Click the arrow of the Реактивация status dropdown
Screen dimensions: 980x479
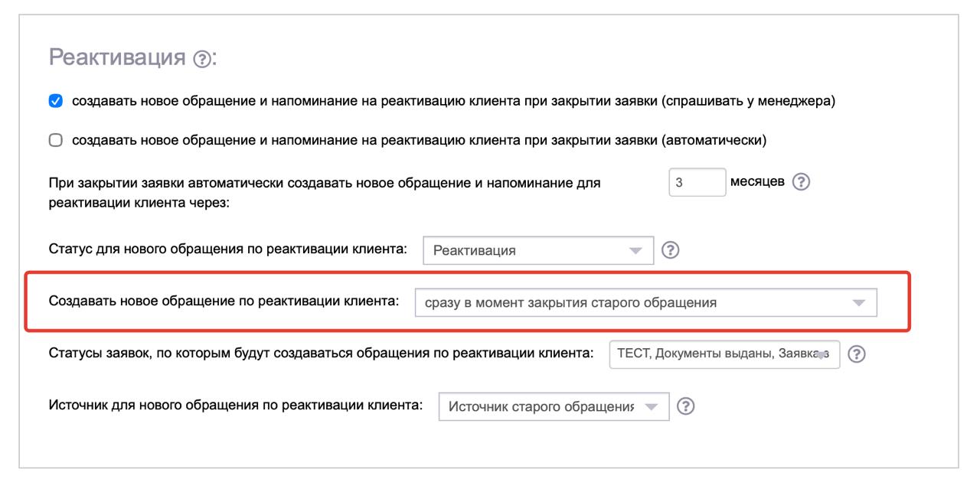click(x=635, y=250)
